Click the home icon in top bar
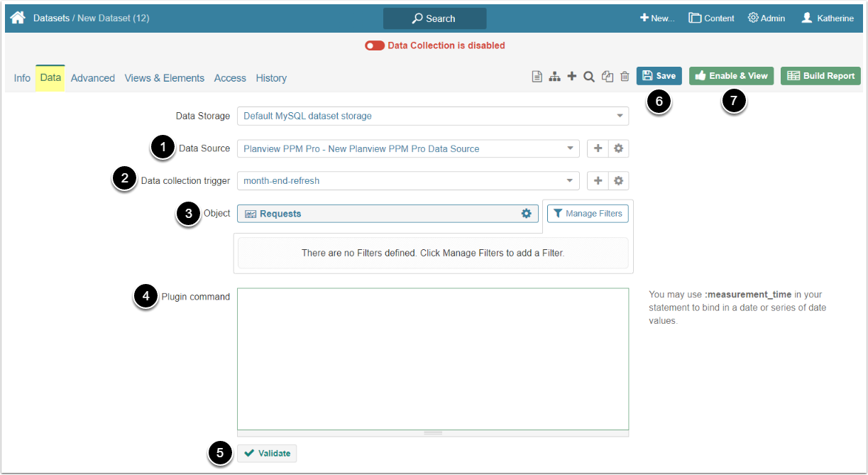 click(x=18, y=18)
